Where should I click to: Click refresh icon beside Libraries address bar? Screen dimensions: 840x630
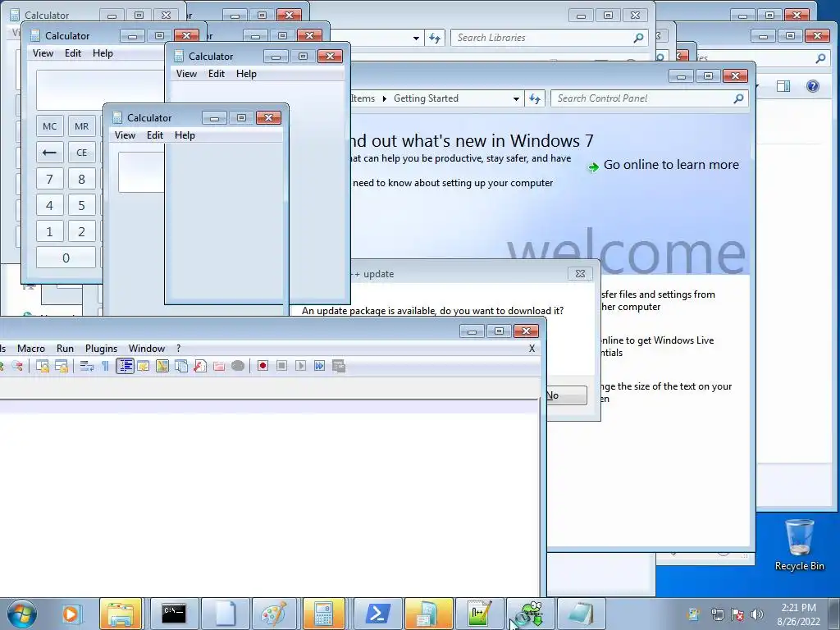point(435,38)
